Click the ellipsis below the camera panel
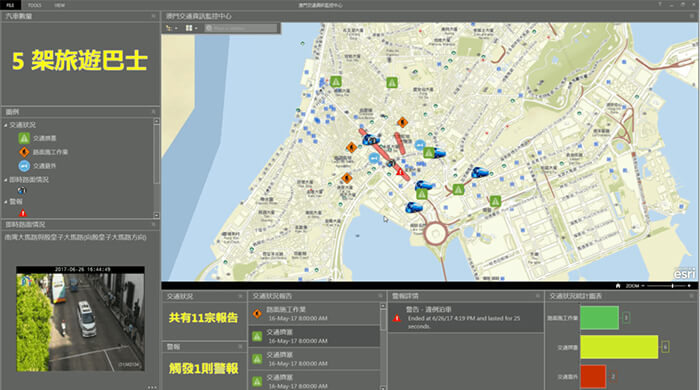Image resolution: width=700 pixels, height=390 pixels. coord(152,387)
